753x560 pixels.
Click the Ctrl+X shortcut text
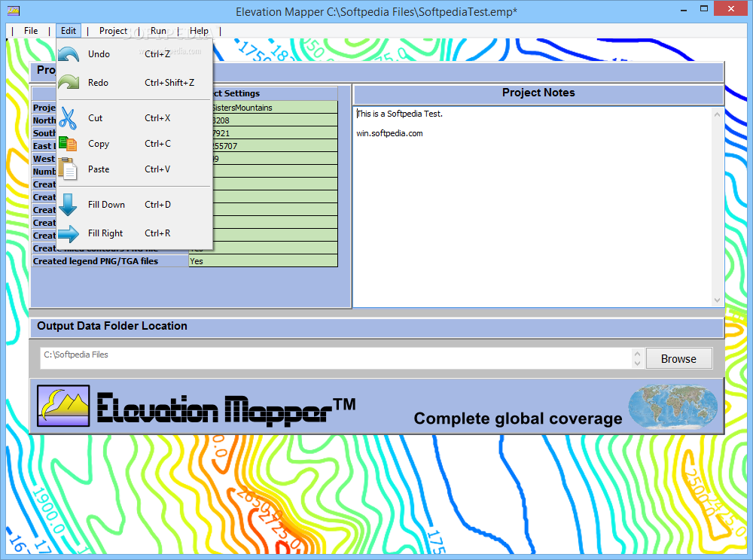point(157,118)
